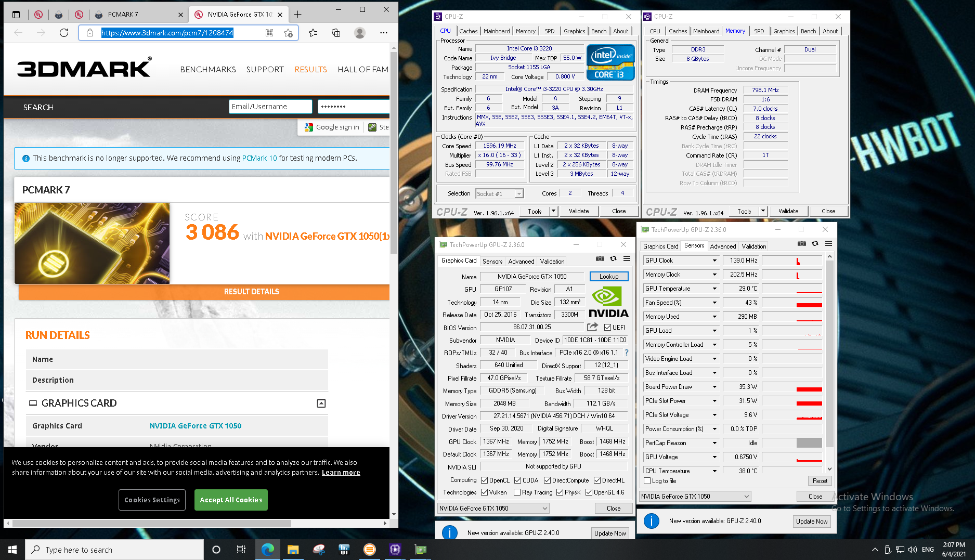Open hamburger menu in GPU-Z Graphics Card window
Screen dimensions: 975x560
pyautogui.click(x=627, y=258)
